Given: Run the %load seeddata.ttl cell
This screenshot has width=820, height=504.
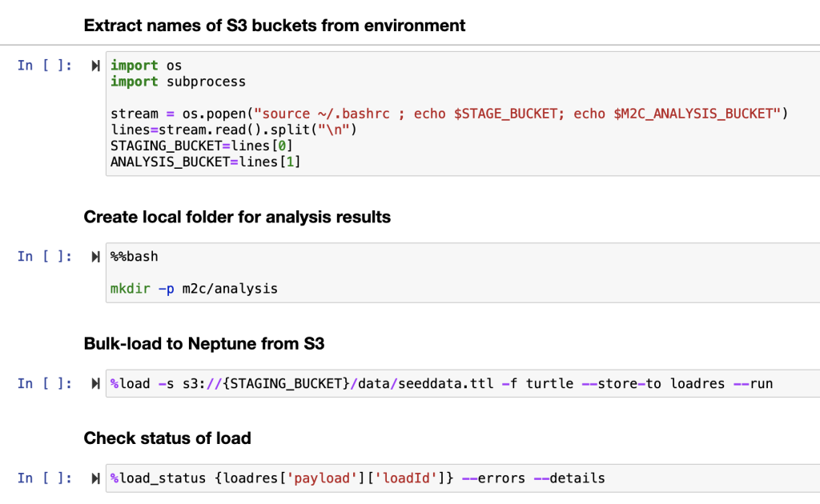Looking at the screenshot, I should (95, 384).
